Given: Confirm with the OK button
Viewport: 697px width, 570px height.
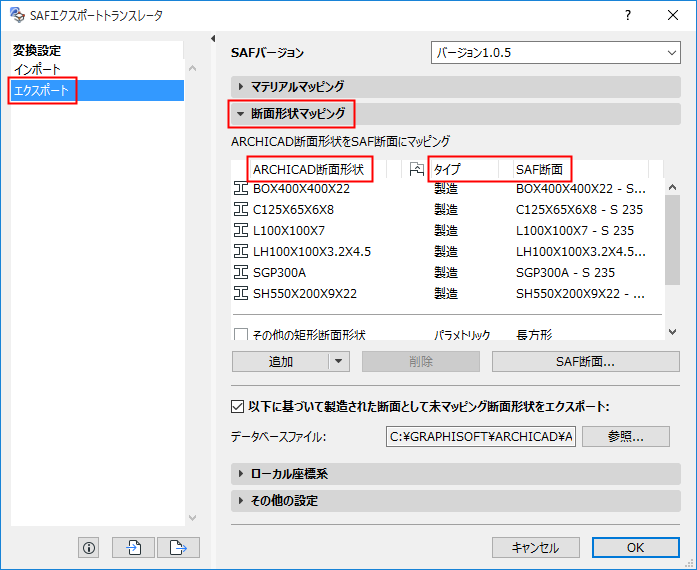Looking at the screenshot, I should pyautogui.click(x=635, y=547).
